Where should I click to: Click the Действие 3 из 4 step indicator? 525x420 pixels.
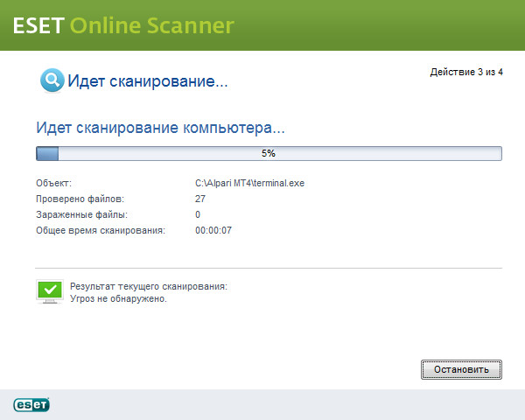466,72
